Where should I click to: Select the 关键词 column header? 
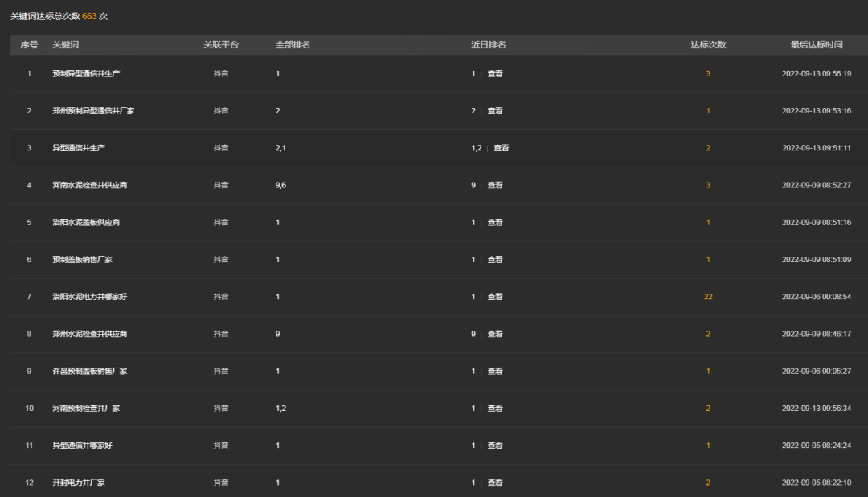coord(66,45)
